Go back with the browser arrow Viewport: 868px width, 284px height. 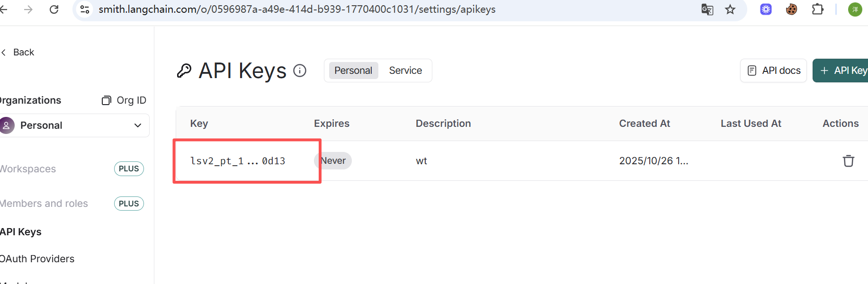pos(3,9)
